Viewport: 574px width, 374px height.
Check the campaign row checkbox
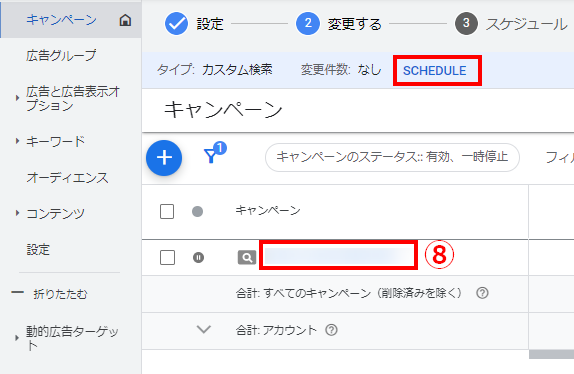(x=167, y=258)
